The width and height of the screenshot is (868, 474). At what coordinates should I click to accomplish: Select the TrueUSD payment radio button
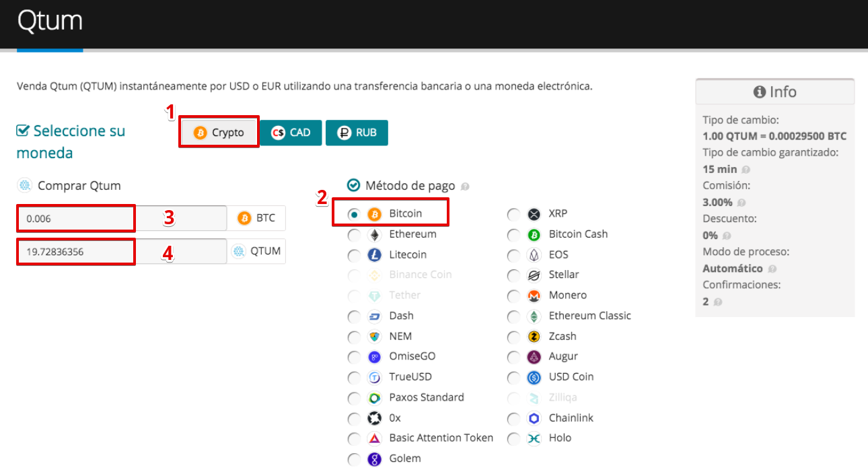[354, 378]
